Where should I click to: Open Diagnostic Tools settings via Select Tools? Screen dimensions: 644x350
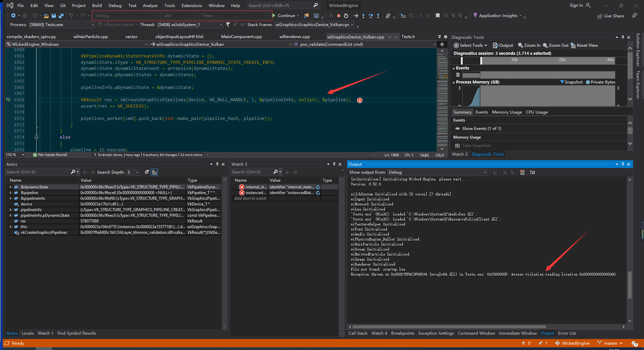point(470,45)
